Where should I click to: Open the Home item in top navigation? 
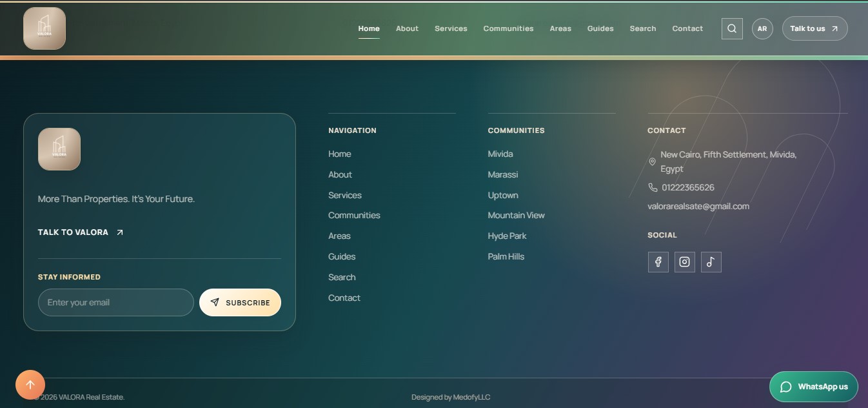click(x=369, y=28)
